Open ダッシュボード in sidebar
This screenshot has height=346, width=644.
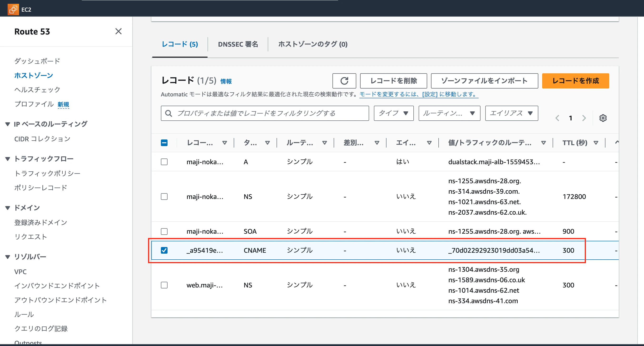pos(37,61)
